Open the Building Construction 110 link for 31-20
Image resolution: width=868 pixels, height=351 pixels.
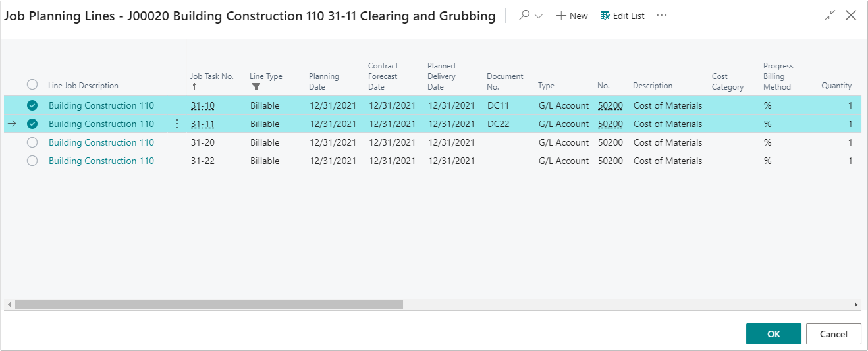point(101,142)
